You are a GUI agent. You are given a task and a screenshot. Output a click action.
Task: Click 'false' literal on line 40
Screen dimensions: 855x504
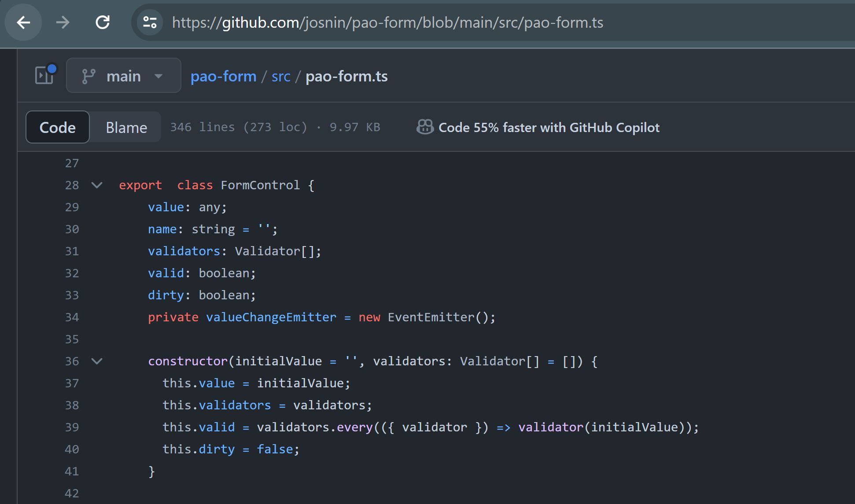(x=275, y=449)
